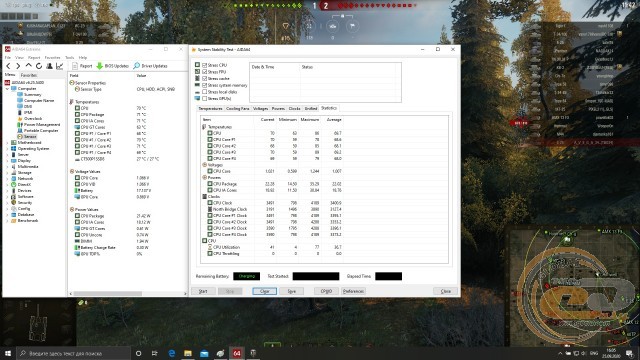640x360 pixels.
Task: Open Driver Updates from the toolbar
Action: 150,66
